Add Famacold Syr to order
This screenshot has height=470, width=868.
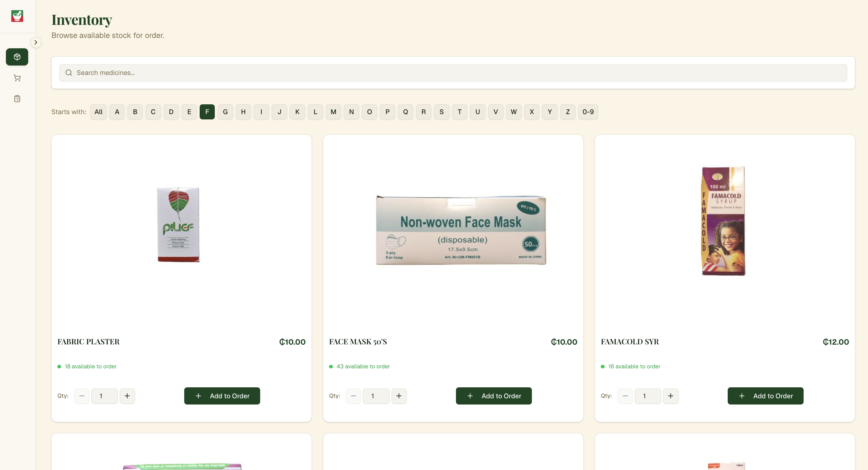(765, 396)
